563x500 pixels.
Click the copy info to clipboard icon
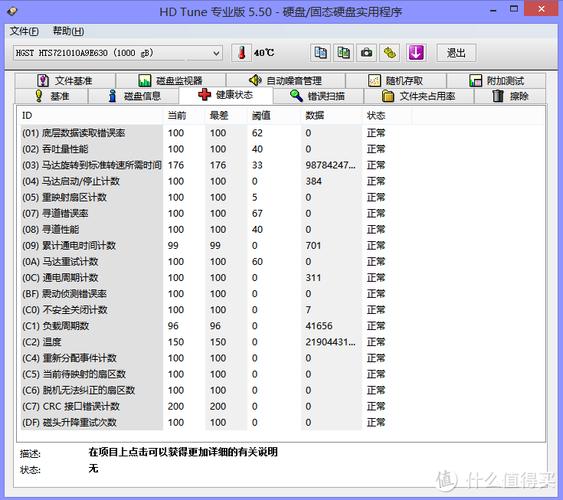coord(320,53)
